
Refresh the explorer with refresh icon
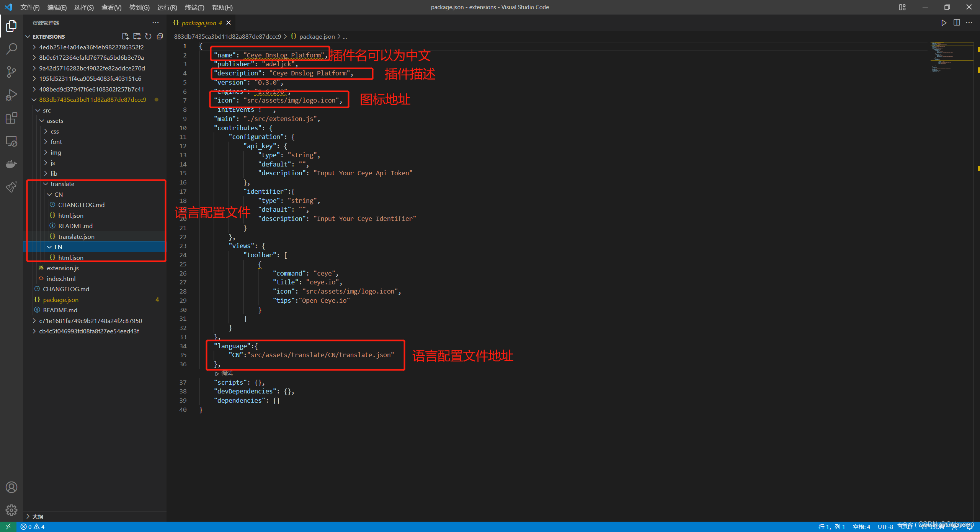(x=148, y=36)
